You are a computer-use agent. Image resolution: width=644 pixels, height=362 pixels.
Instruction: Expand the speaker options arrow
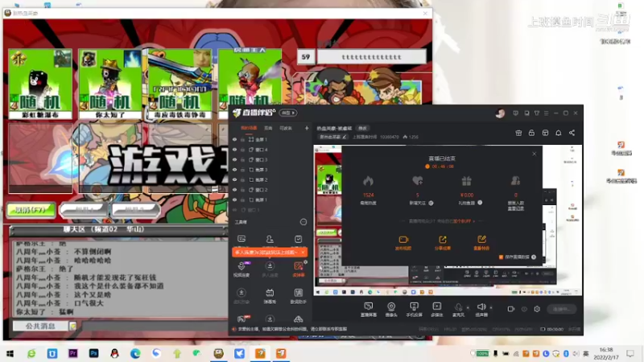click(x=491, y=308)
